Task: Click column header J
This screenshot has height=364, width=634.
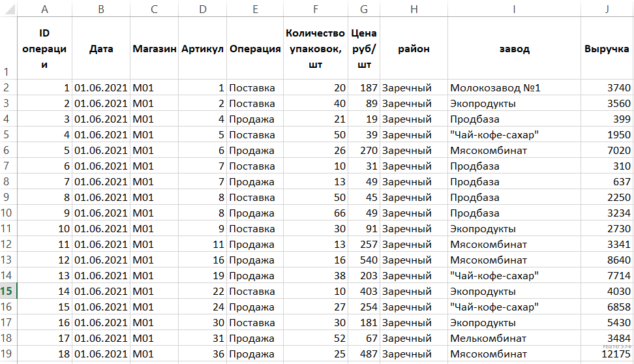Action: tap(607, 9)
